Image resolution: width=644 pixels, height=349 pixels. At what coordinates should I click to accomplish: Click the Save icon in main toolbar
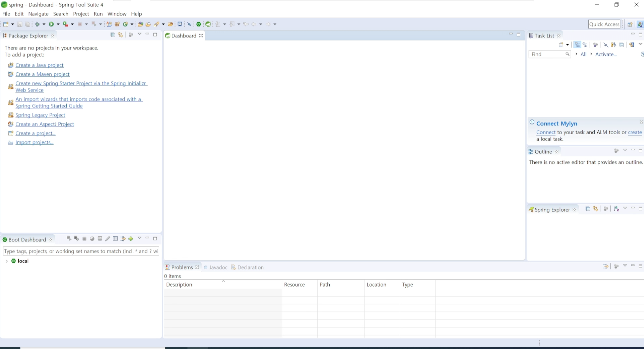[x=19, y=24]
